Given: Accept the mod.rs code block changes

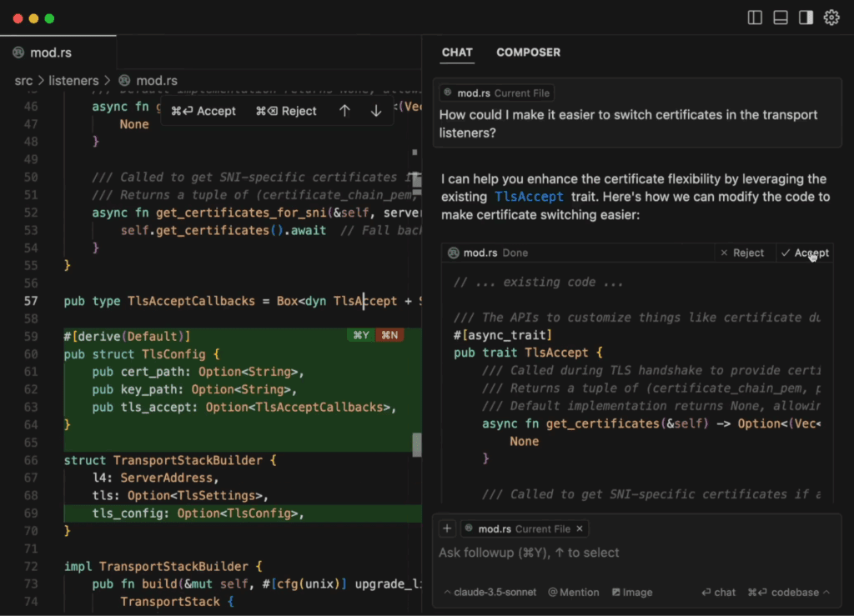Looking at the screenshot, I should click(805, 253).
